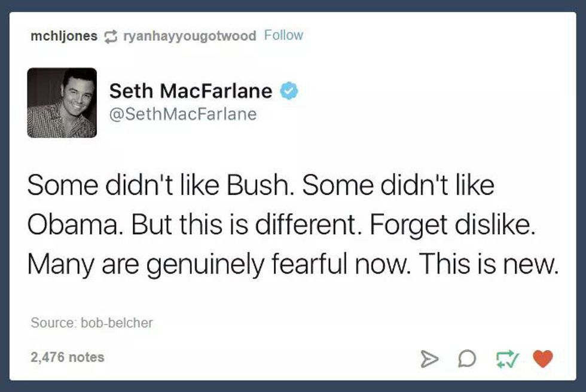
Task: Open the mchljones blog
Action: click(x=64, y=36)
